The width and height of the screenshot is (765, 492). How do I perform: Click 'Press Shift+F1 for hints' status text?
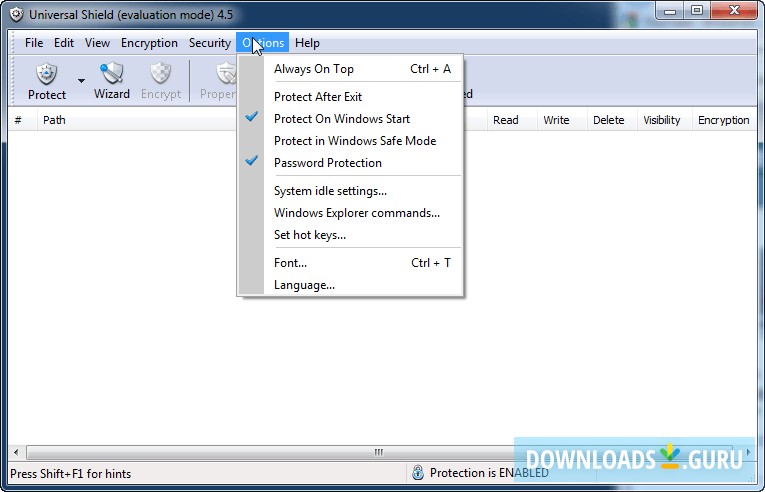point(71,473)
